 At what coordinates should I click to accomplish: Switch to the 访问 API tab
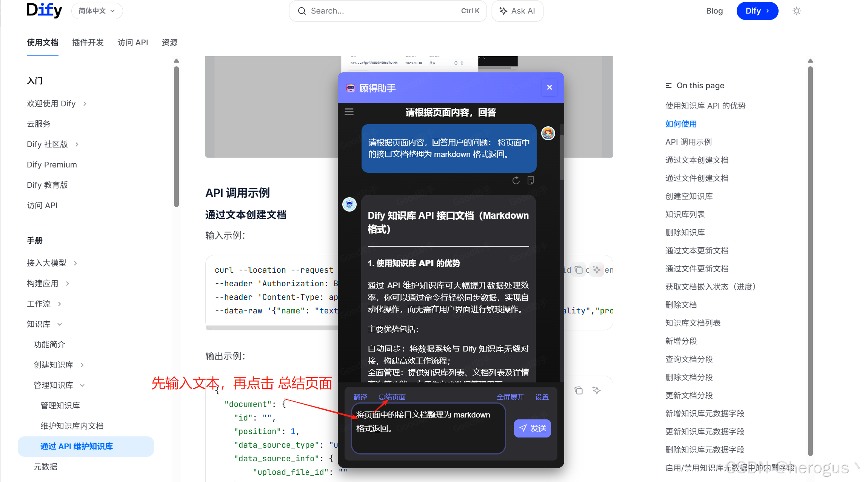point(132,42)
